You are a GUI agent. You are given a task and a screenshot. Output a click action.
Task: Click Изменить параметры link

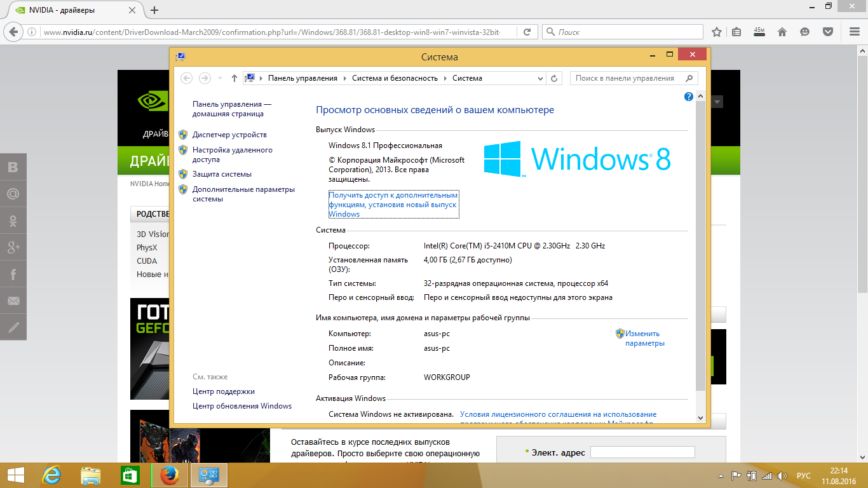point(644,338)
